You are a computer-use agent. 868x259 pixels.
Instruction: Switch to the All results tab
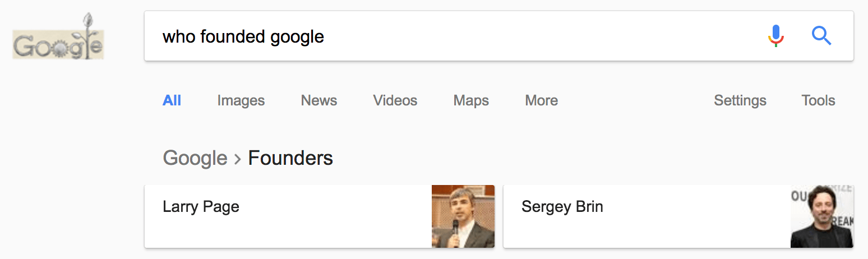tap(172, 101)
